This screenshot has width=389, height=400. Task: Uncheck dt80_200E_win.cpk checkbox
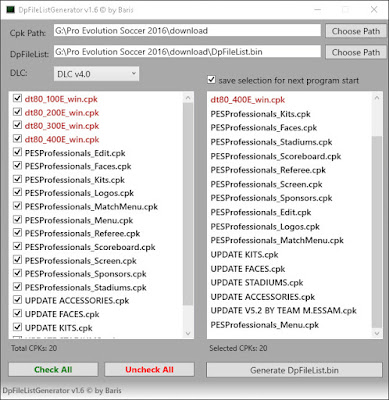point(17,112)
